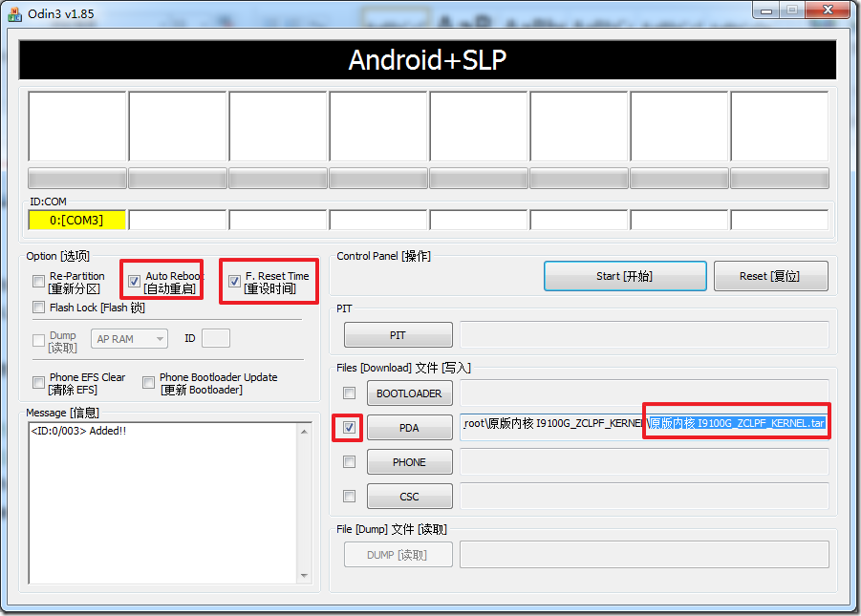Open the AP RAM dropdown
This screenshot has width=861, height=616.
click(x=129, y=339)
